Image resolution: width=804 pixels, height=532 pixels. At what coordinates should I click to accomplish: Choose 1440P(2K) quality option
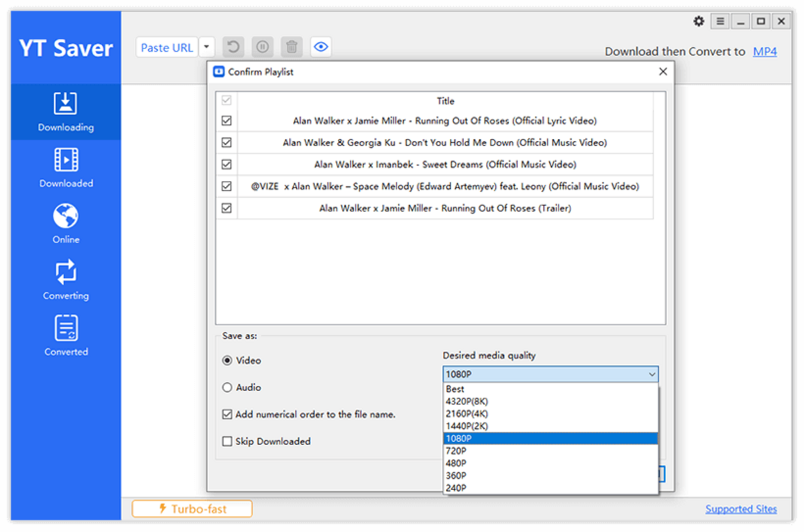coord(550,426)
